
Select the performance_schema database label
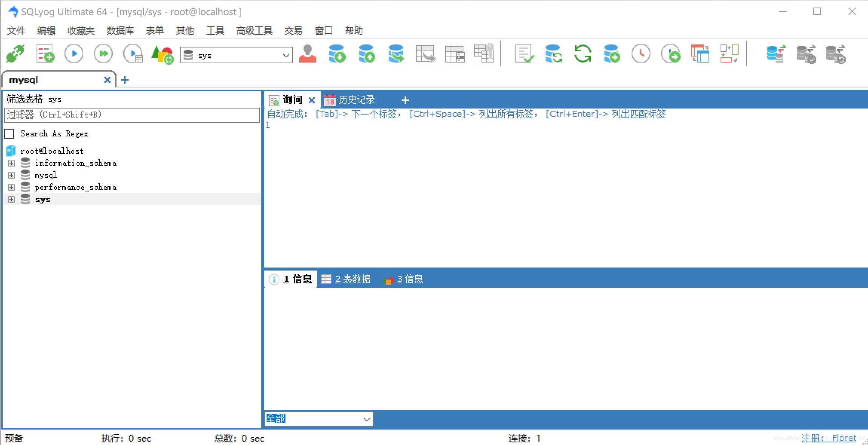click(76, 187)
